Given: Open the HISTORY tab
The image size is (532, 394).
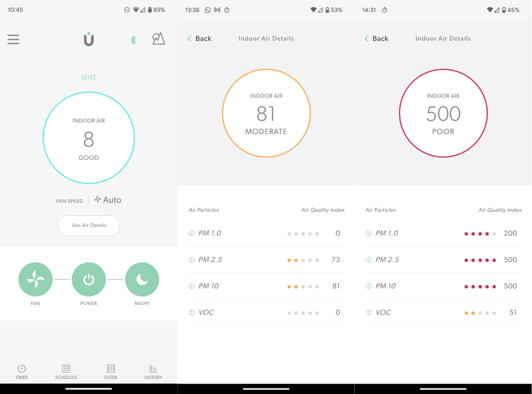Looking at the screenshot, I should click(153, 372).
